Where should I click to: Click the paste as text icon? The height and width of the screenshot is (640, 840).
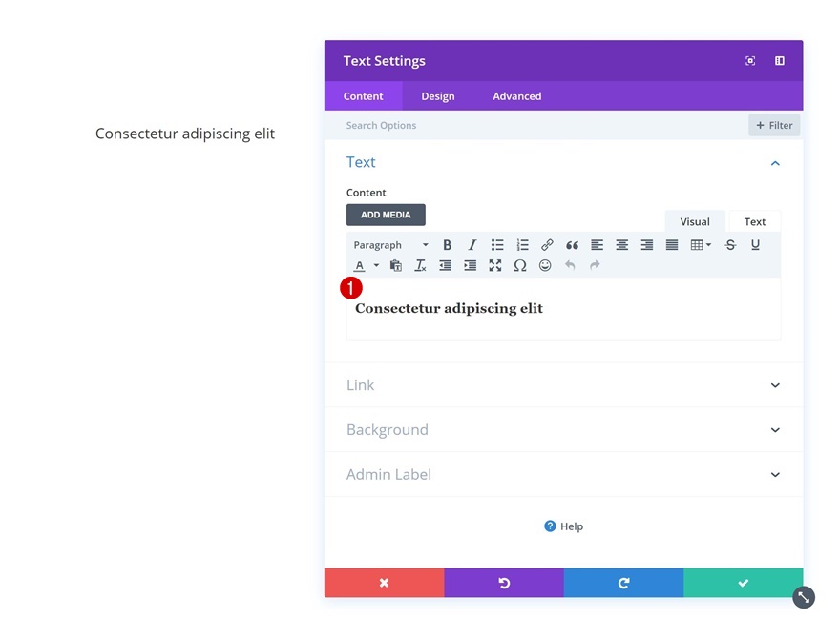(x=396, y=265)
